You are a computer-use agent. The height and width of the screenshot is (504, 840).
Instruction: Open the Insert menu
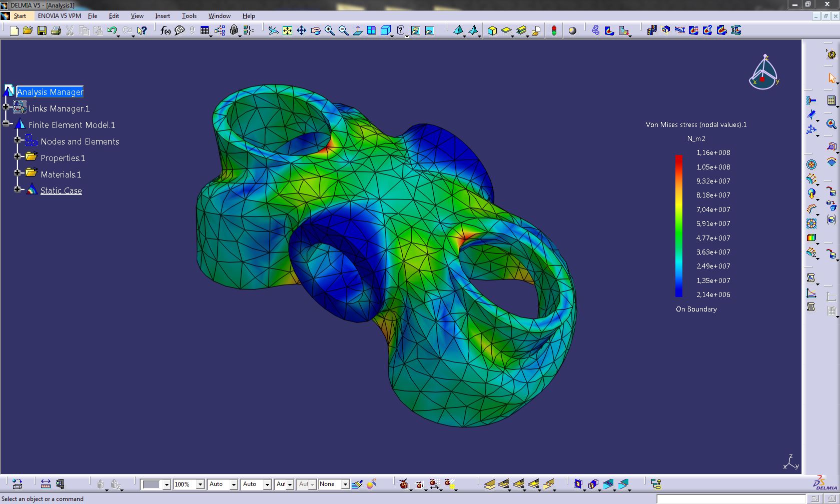[163, 16]
